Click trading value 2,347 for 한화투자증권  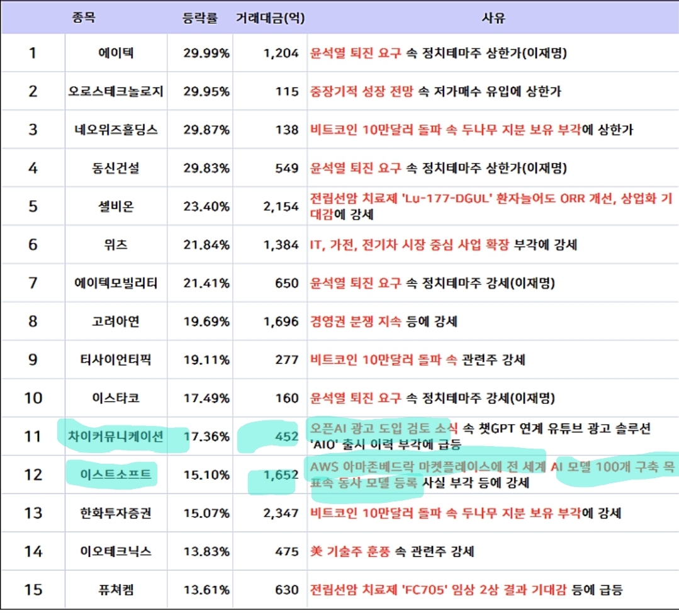[x=281, y=513]
